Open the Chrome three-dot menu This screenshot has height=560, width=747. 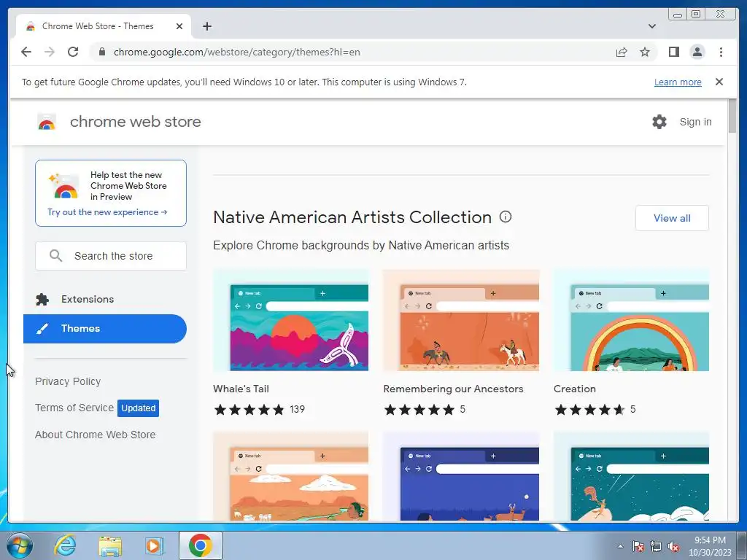(x=721, y=52)
